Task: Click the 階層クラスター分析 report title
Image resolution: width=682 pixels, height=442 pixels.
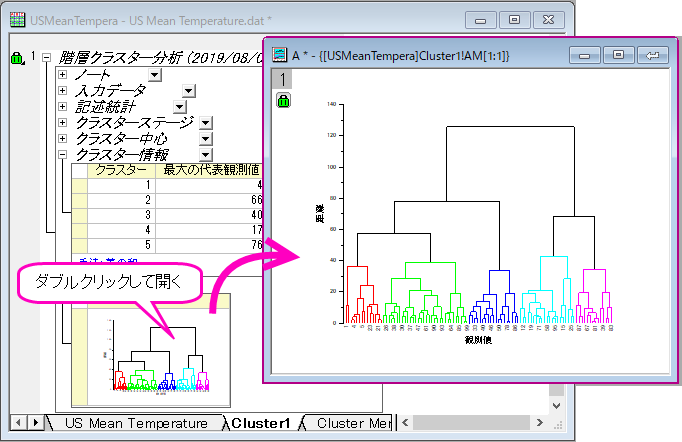Action: tap(160, 57)
